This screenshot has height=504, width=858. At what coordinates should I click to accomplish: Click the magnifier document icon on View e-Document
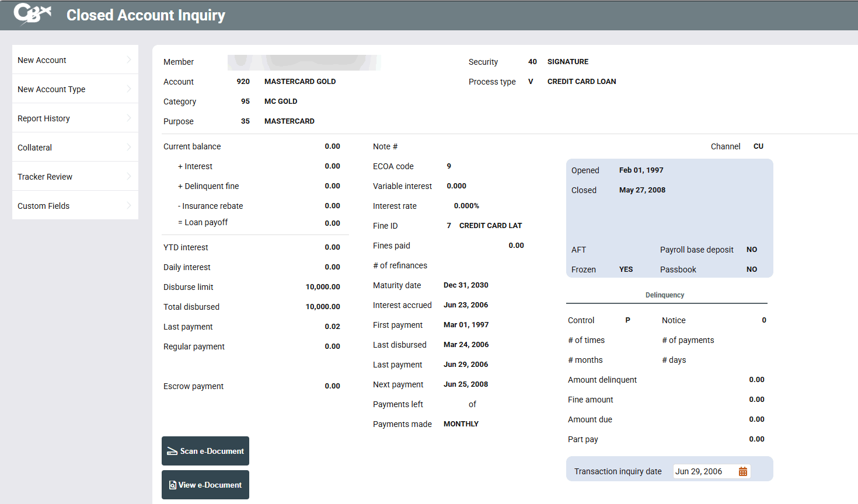[173, 485]
